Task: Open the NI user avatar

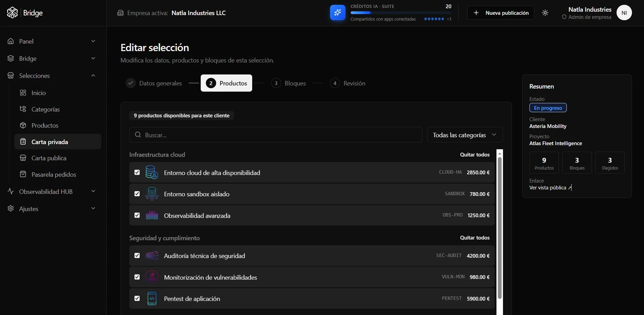Action: (624, 13)
